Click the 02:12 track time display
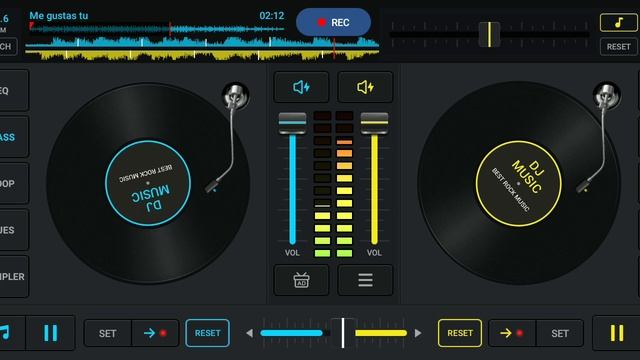 point(271,16)
